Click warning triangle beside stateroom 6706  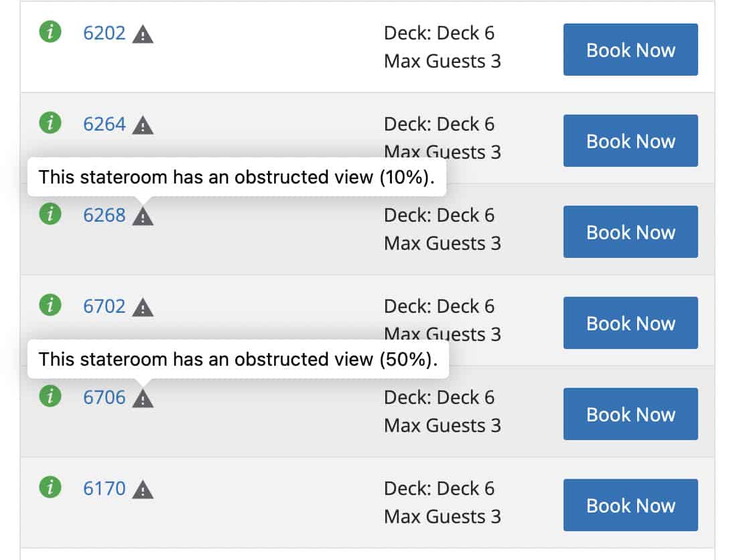[x=143, y=399]
